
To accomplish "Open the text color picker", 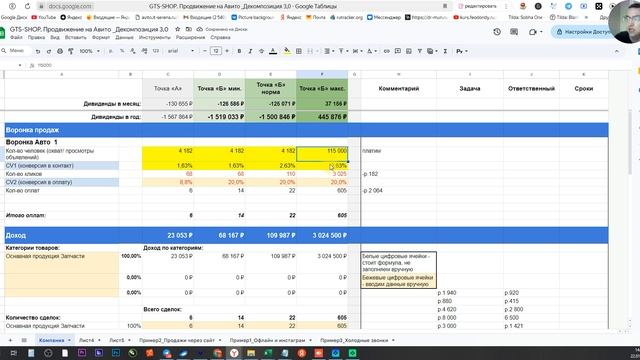I will click(x=273, y=51).
